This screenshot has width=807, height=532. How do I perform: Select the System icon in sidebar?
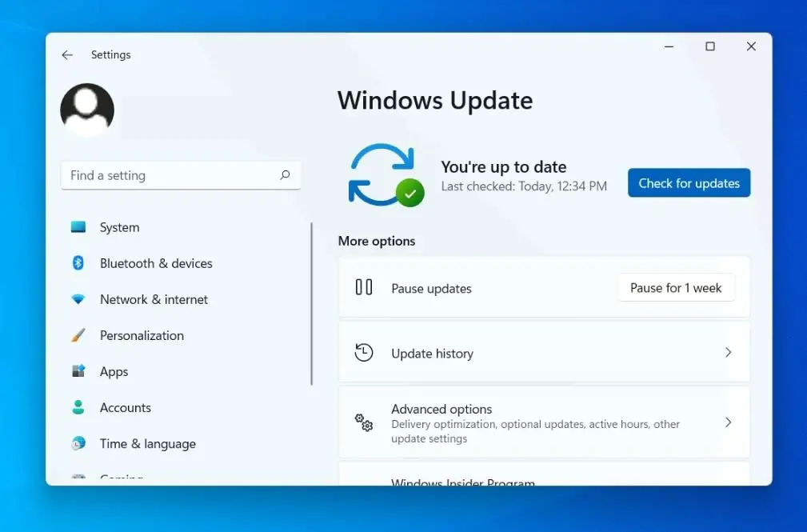(78, 227)
